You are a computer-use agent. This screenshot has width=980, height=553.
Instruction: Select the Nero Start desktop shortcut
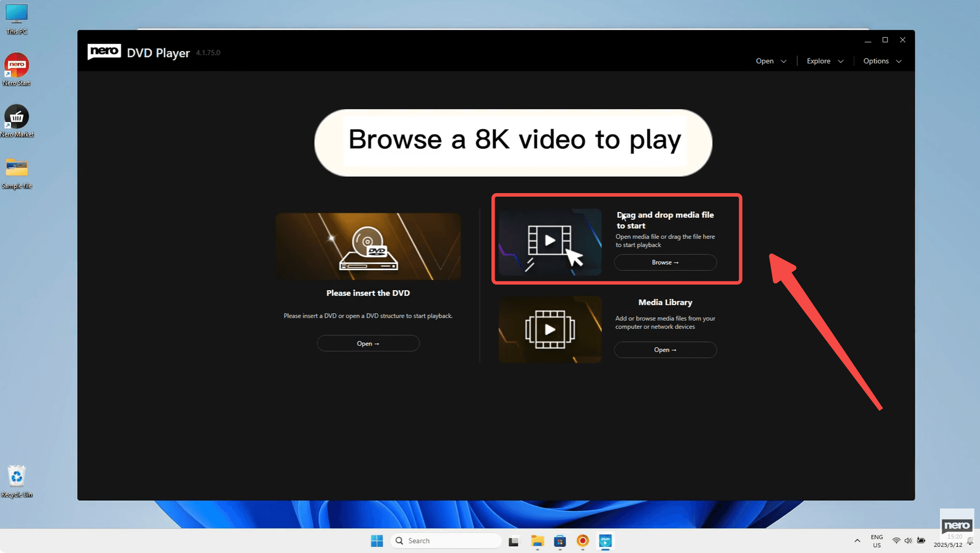point(17,69)
